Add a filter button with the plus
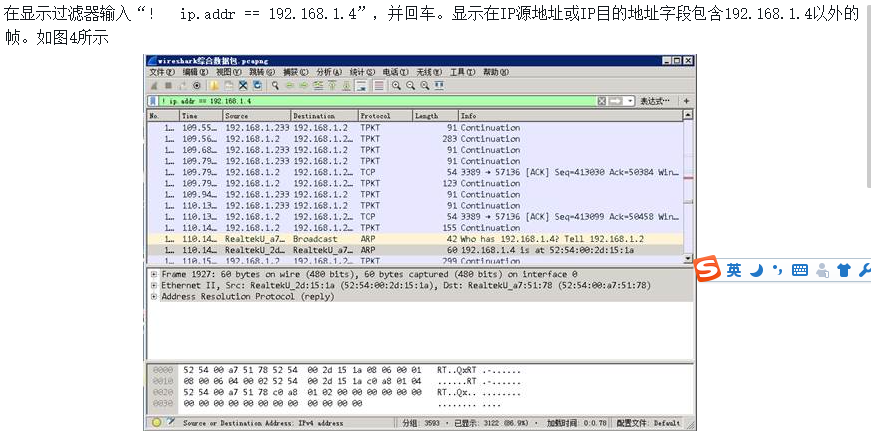 (x=687, y=101)
